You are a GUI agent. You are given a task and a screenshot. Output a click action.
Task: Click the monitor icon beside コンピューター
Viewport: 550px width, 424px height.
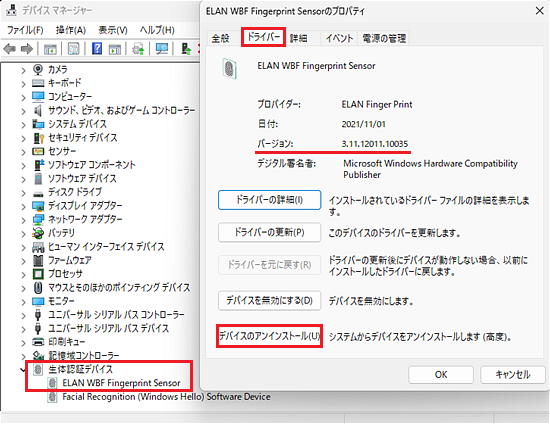38,96
